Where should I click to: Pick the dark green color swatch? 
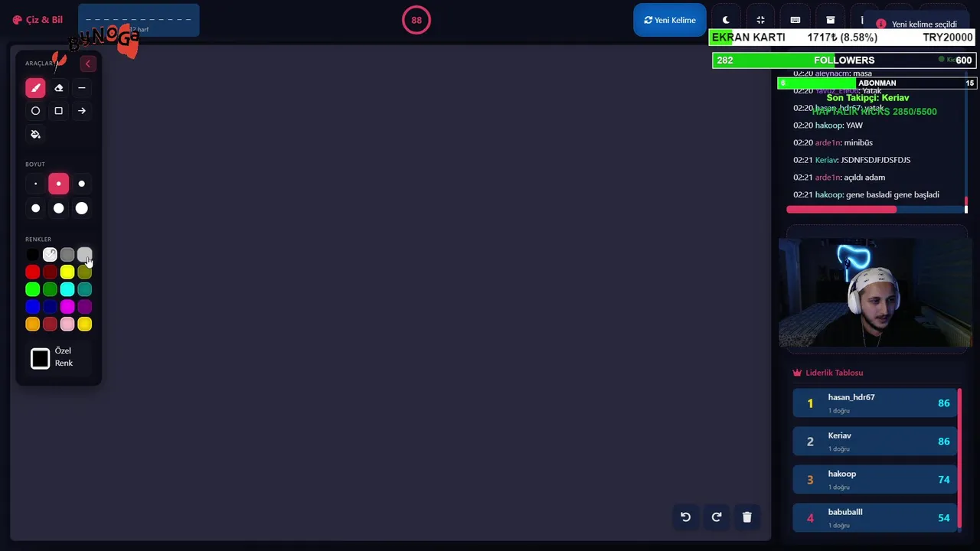[x=50, y=289]
